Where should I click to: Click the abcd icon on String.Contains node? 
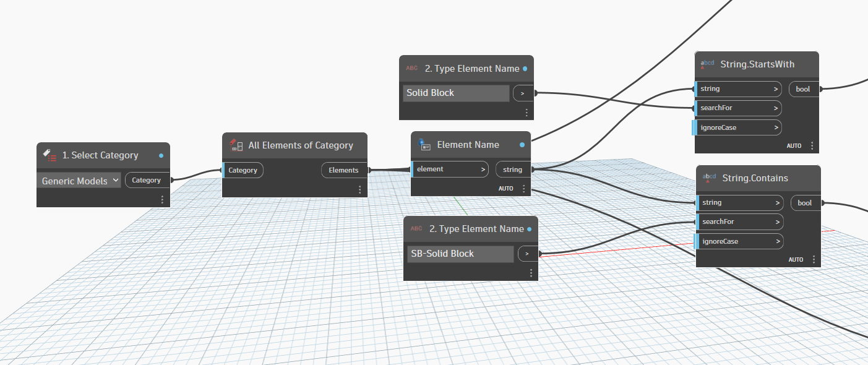click(x=708, y=178)
